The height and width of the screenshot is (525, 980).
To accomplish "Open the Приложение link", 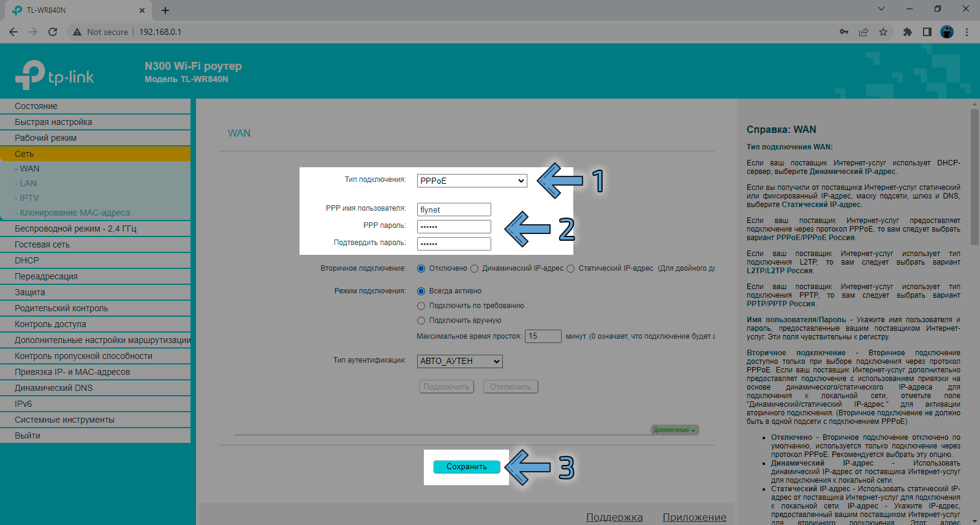I will pyautogui.click(x=695, y=517).
